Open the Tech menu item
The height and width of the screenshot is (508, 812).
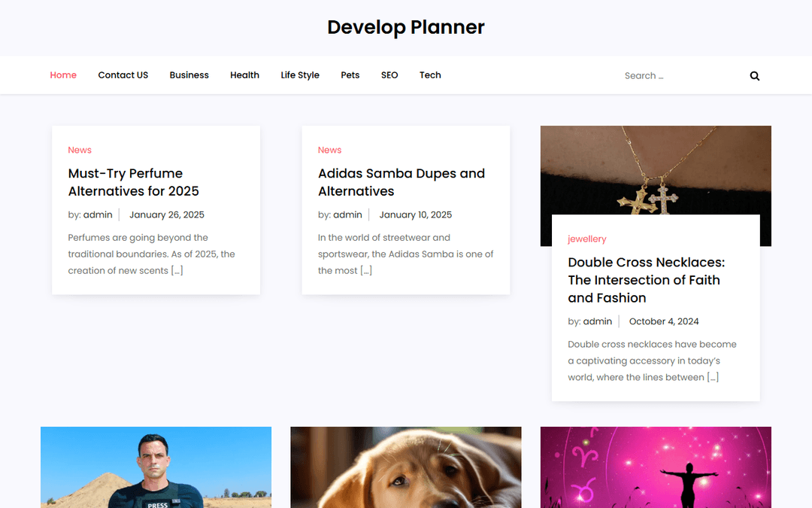pos(430,75)
